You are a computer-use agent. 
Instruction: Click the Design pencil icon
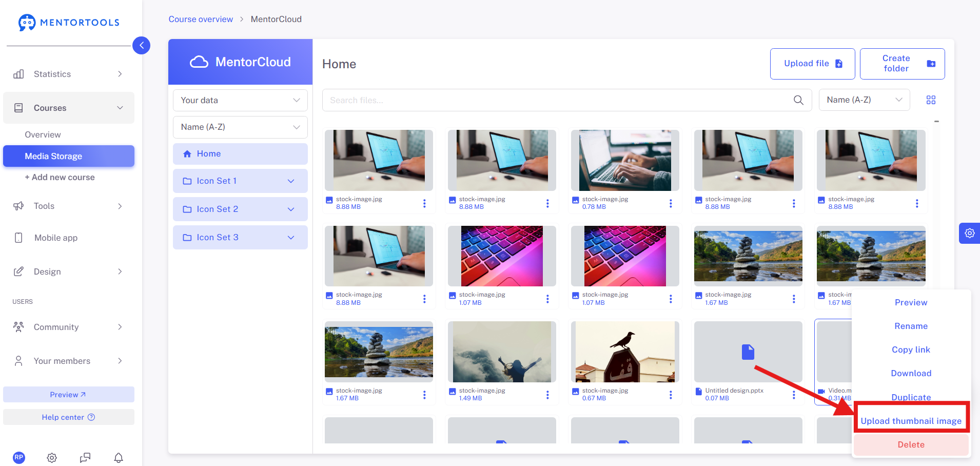coord(18,271)
